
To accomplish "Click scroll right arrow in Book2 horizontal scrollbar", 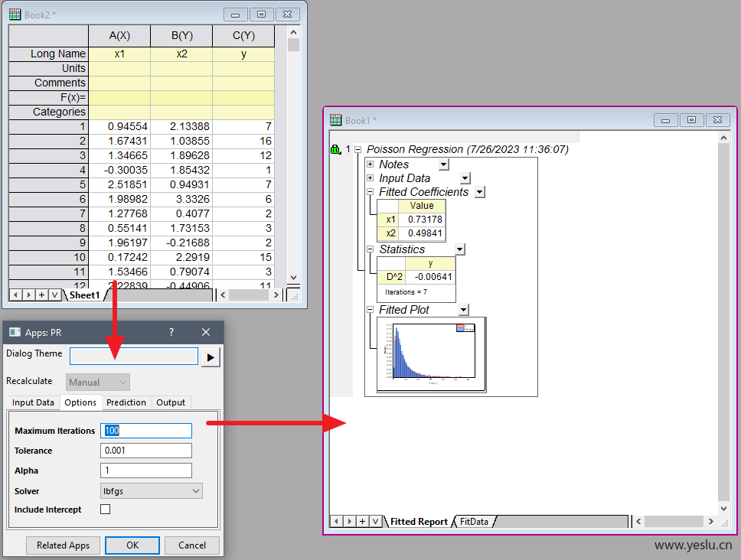I will (276, 295).
